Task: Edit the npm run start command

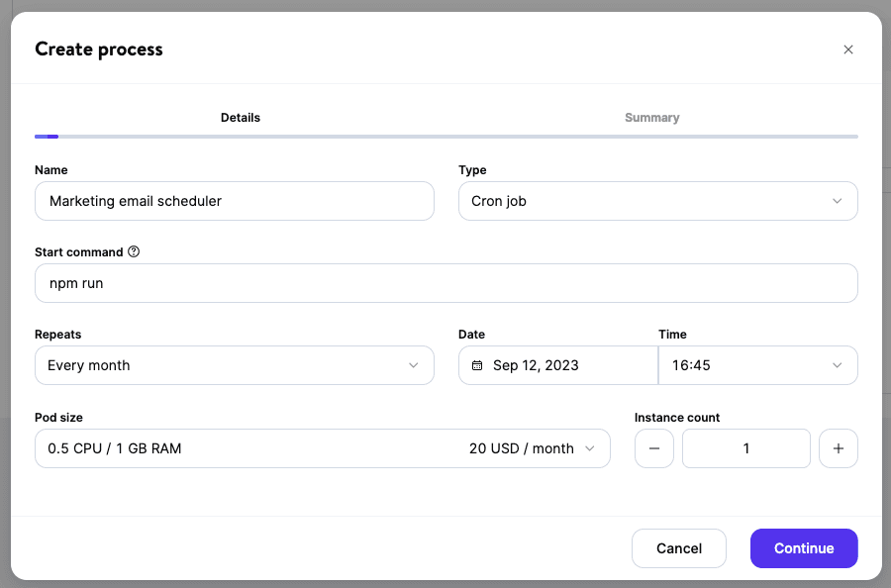Action: point(445,283)
